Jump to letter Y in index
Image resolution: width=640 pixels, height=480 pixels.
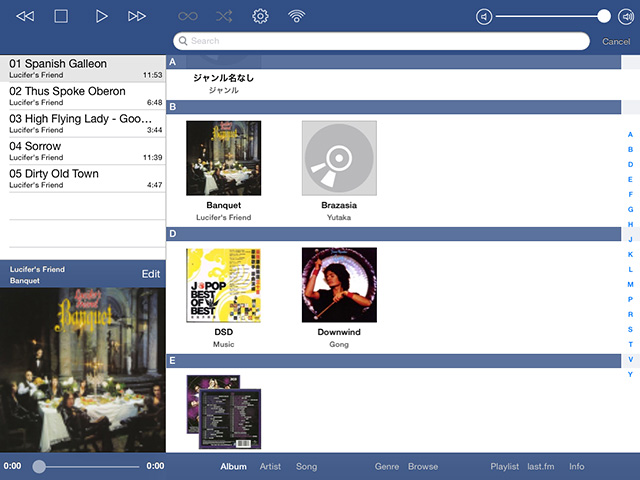[x=630, y=374]
